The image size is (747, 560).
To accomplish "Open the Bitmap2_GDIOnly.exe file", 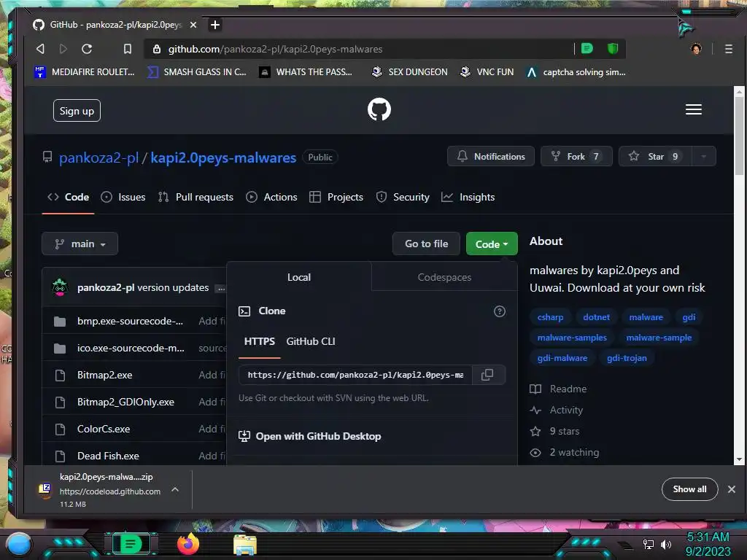I will (125, 402).
